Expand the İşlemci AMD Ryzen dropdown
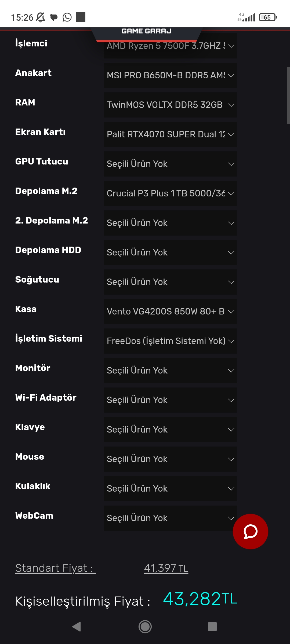The height and width of the screenshot is (644, 290). [x=170, y=46]
